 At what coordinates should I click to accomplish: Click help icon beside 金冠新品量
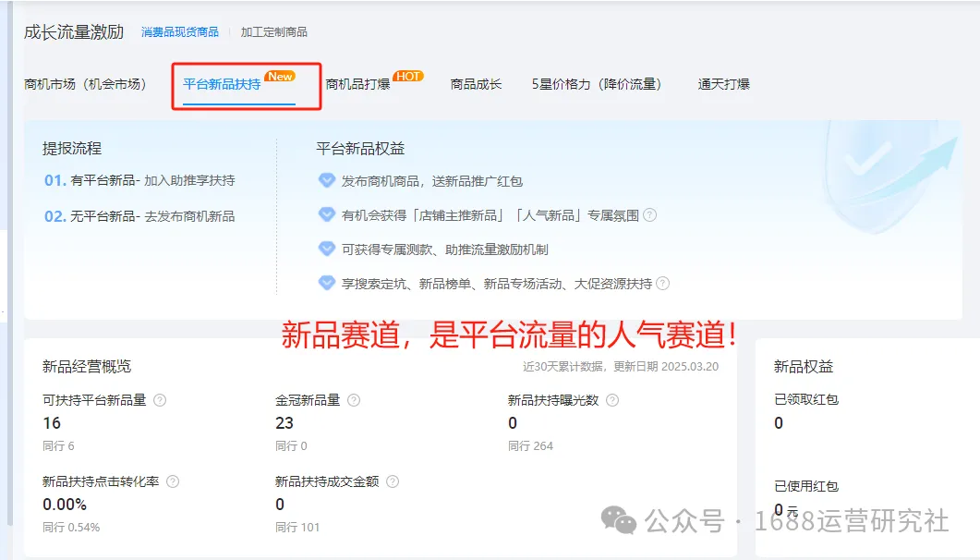pos(354,400)
